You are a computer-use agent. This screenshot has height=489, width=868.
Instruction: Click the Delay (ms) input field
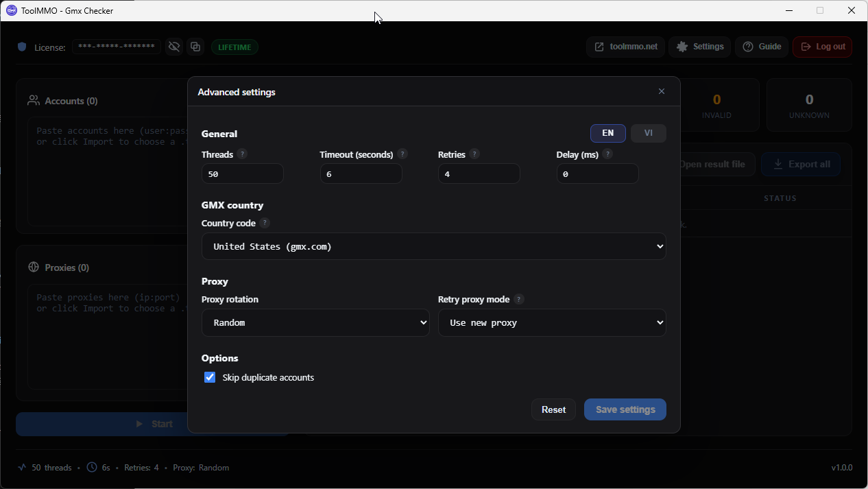tap(597, 174)
